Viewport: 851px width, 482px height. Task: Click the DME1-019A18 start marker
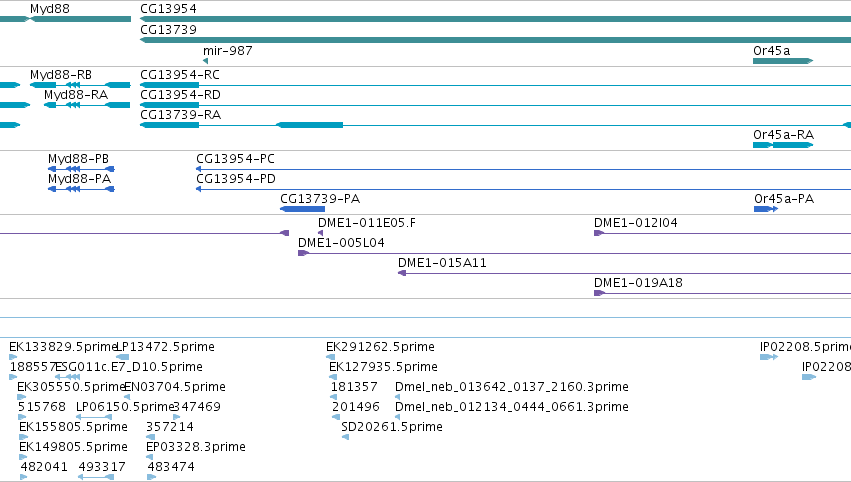point(599,293)
